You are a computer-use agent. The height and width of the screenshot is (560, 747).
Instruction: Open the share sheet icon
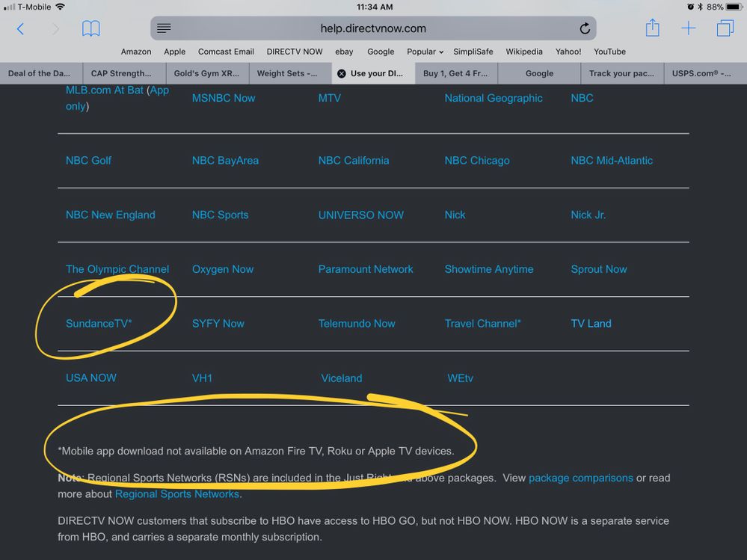(x=652, y=28)
